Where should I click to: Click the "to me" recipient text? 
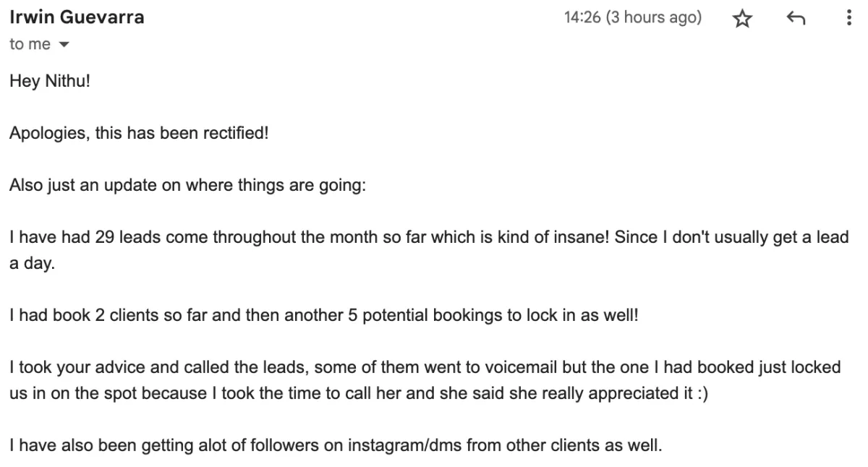point(30,44)
